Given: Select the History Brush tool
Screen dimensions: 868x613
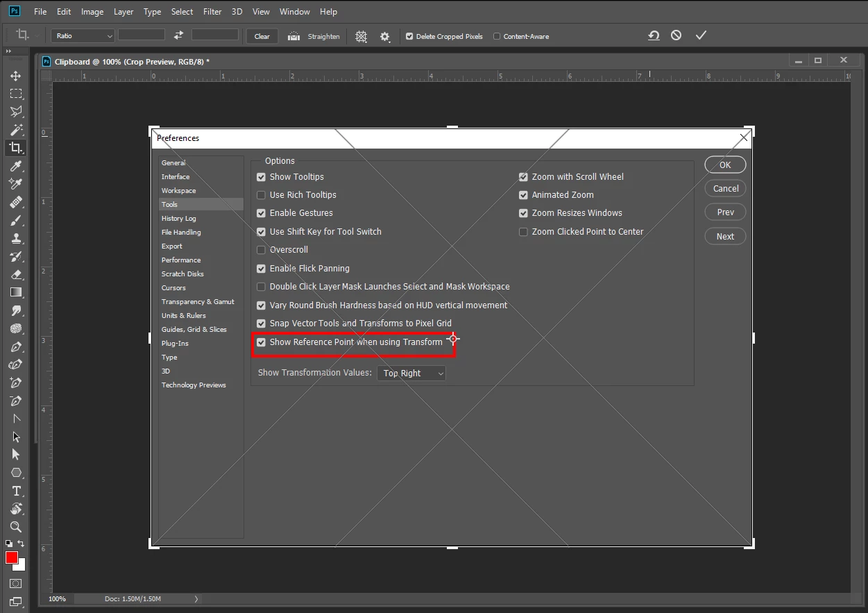Looking at the screenshot, I should 15,256.
